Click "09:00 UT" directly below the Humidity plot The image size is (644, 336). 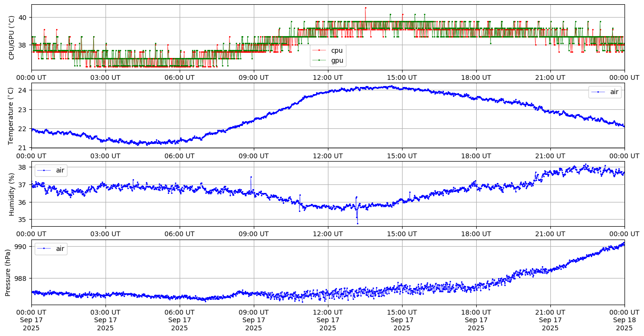pos(254,234)
